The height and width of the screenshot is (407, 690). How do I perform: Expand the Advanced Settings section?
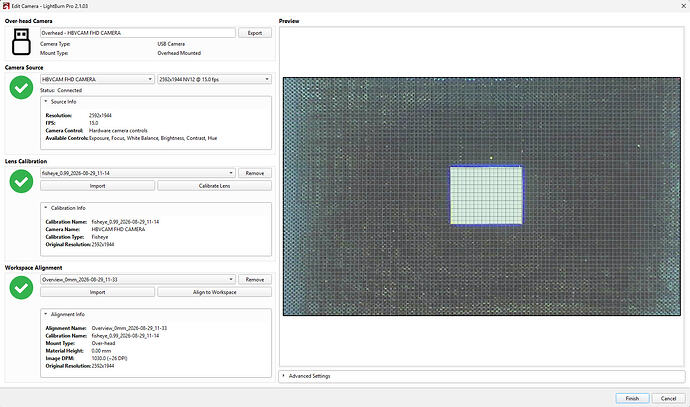coord(283,376)
